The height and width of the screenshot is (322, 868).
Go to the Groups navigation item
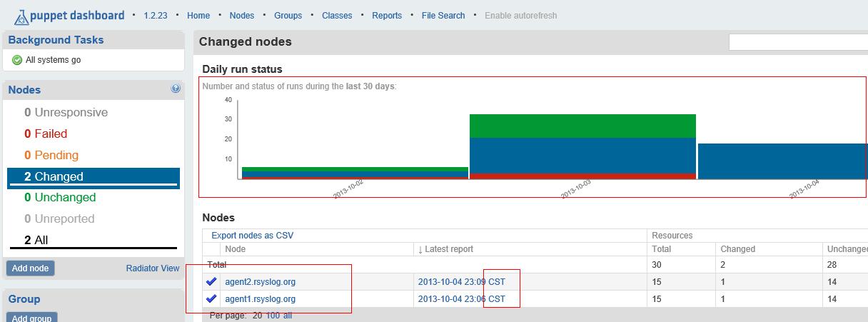288,15
